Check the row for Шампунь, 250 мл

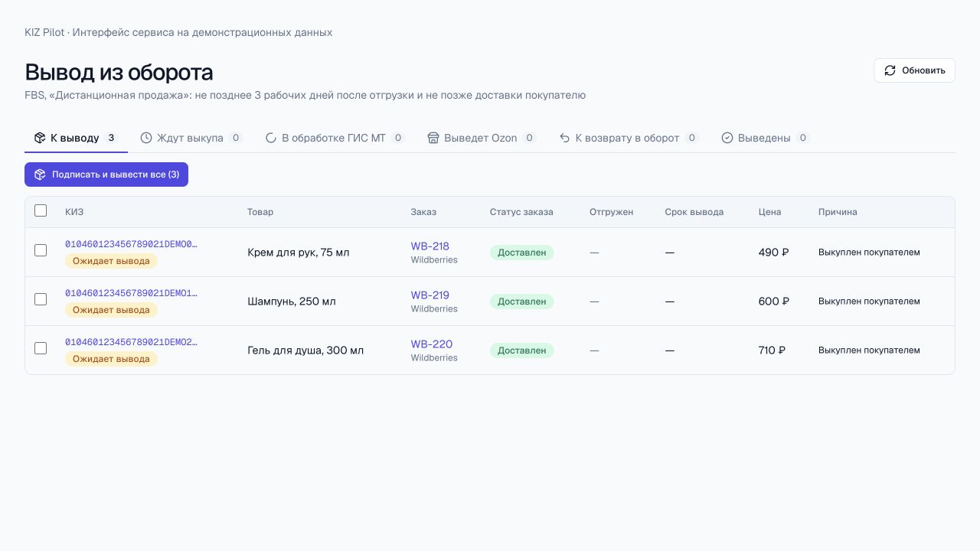click(x=41, y=299)
